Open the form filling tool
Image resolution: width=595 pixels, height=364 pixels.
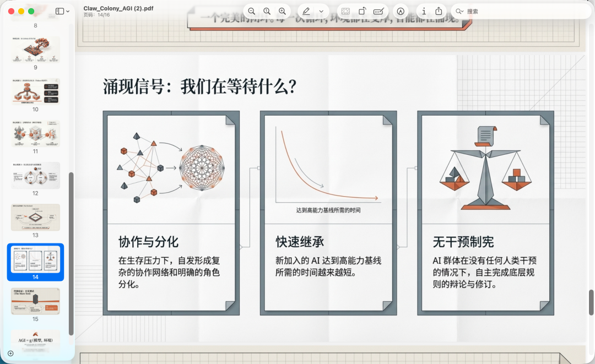tap(378, 12)
